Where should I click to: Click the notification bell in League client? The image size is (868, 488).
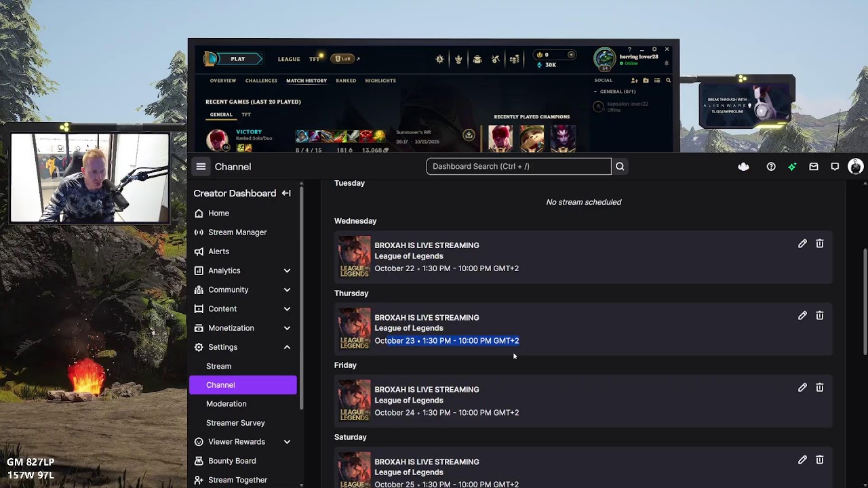(x=667, y=63)
